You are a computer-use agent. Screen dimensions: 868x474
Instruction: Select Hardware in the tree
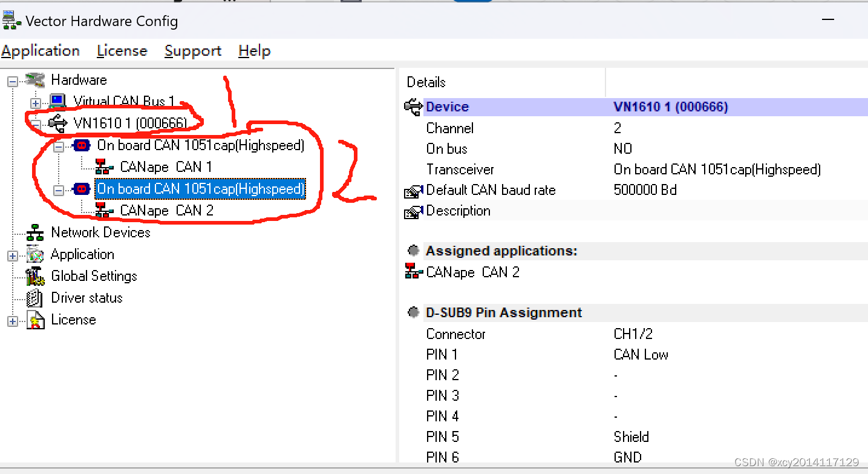tap(79, 80)
